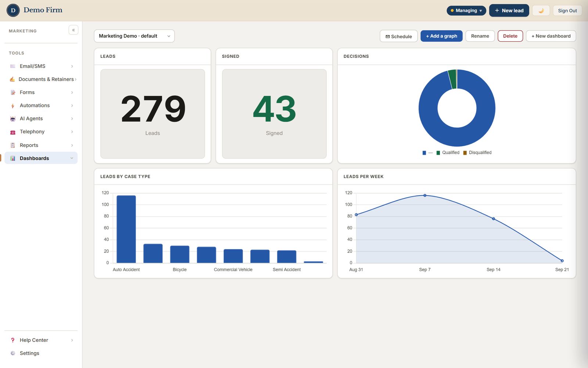Screen dimensions: 588x368
Task: Open Help Center in the sidebar
Action: 41,340
